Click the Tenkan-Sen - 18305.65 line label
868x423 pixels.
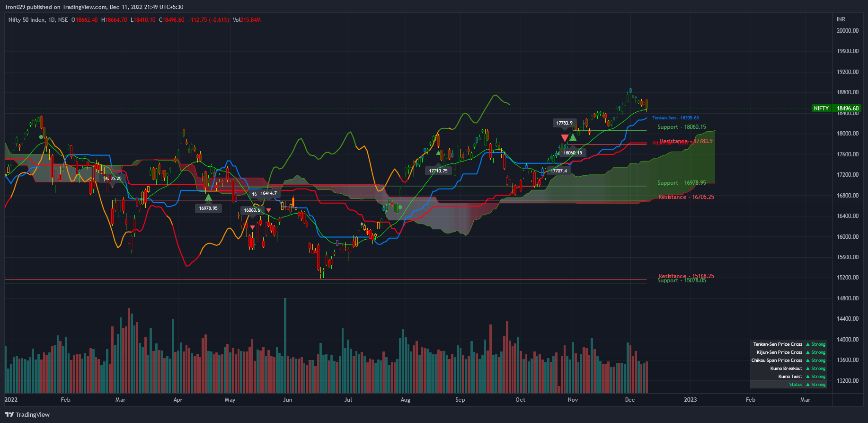(x=675, y=118)
